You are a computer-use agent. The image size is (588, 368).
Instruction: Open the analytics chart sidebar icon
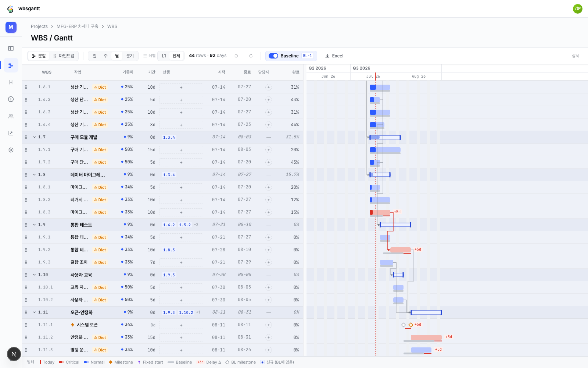11,133
